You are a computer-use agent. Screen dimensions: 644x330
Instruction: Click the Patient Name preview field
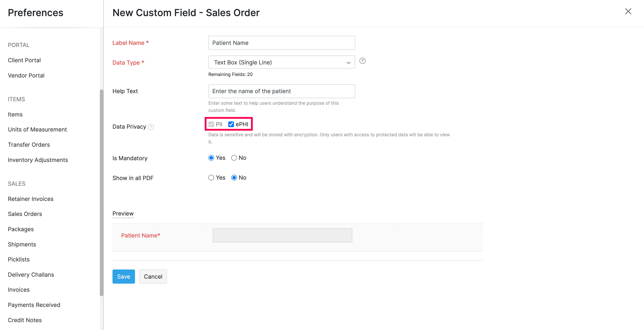pyautogui.click(x=282, y=235)
